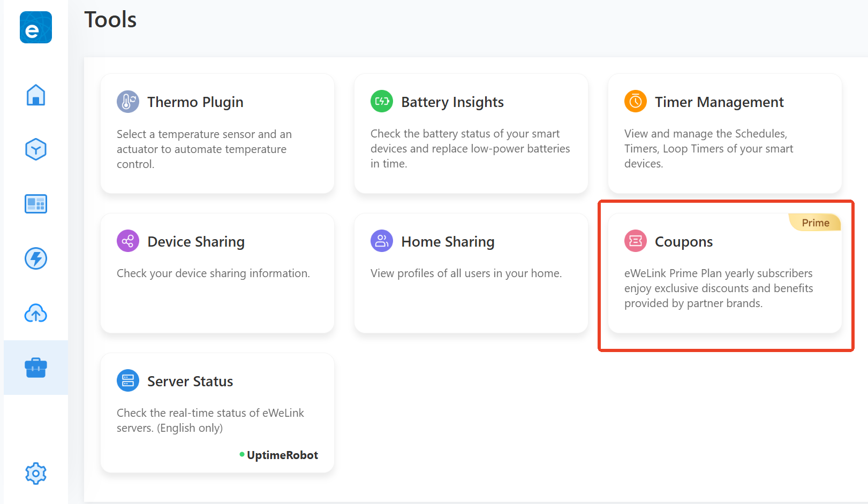This screenshot has width=868, height=504.
Task: Open Timer Management card description
Action: 708,149
